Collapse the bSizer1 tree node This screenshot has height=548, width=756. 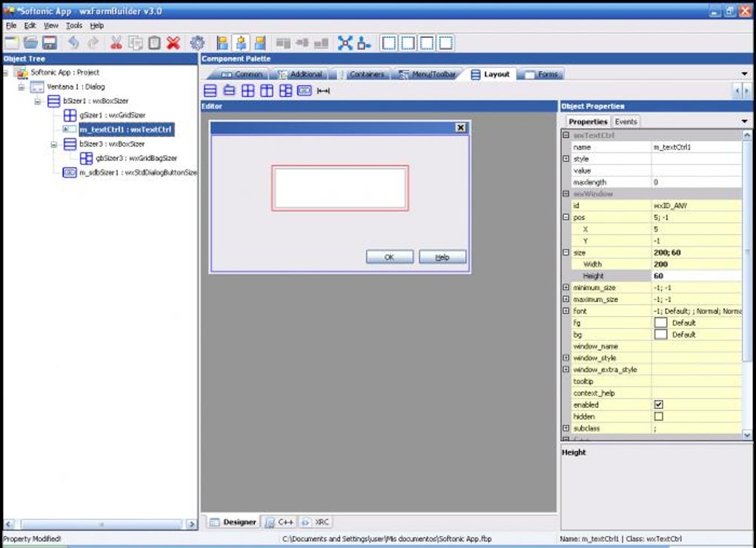[x=38, y=101]
